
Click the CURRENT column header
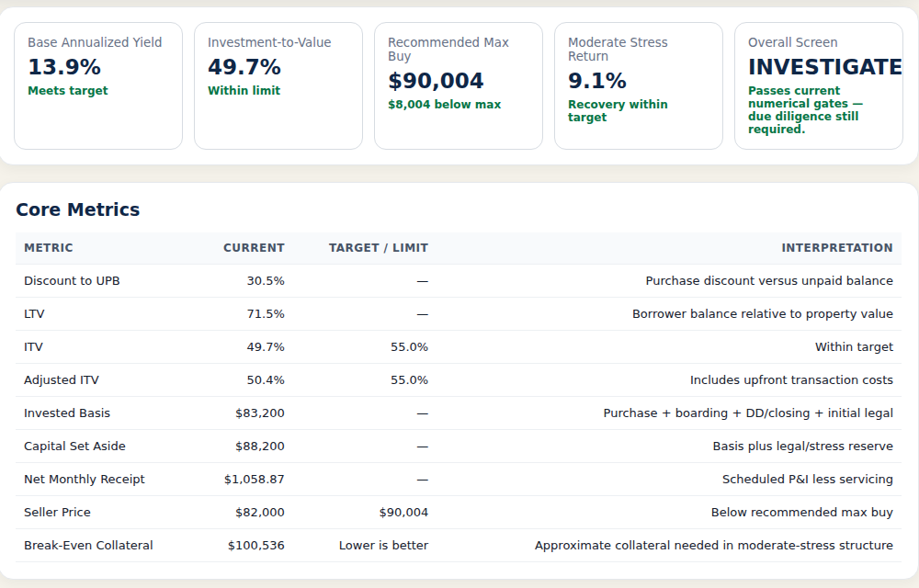(254, 248)
